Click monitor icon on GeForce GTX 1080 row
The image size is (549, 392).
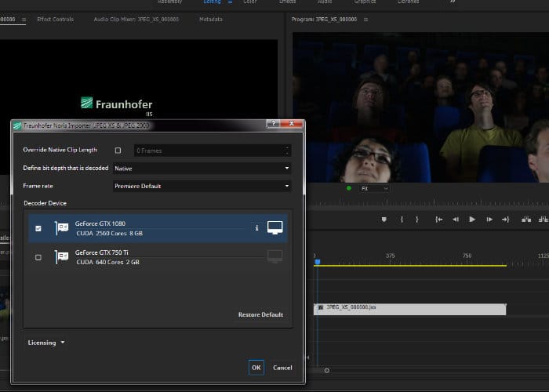tap(274, 227)
